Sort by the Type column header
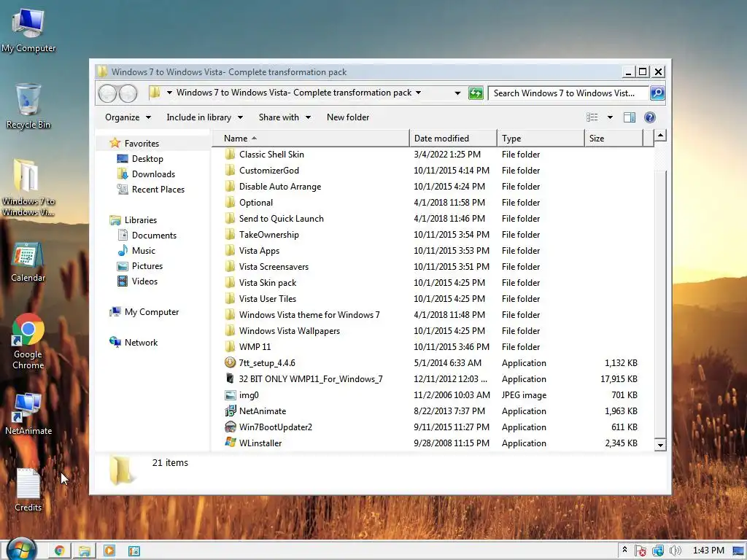Image resolution: width=747 pixels, height=560 pixels. pos(541,139)
